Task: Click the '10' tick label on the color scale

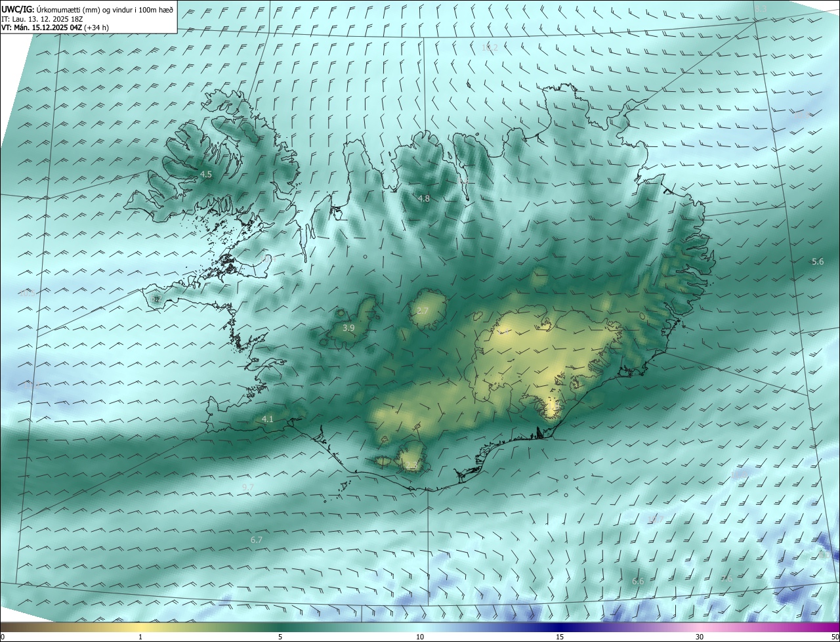Action: click(x=420, y=637)
